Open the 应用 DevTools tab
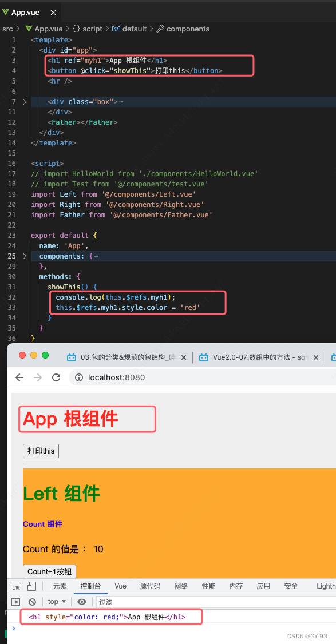The image size is (336, 644). coord(263,586)
